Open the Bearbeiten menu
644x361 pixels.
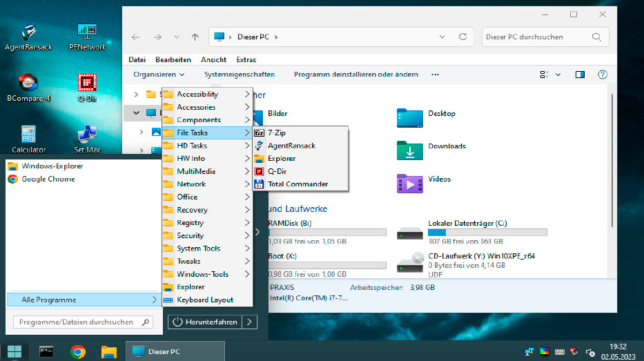click(x=173, y=59)
